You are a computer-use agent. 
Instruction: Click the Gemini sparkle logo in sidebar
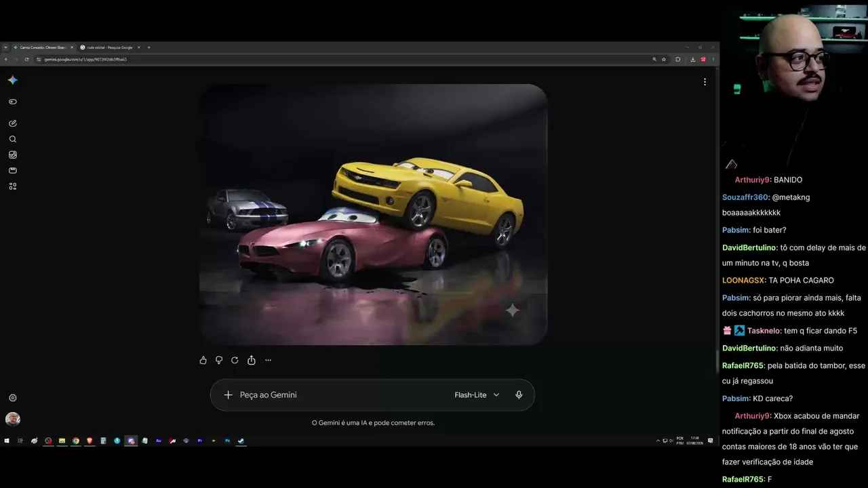pos(13,80)
